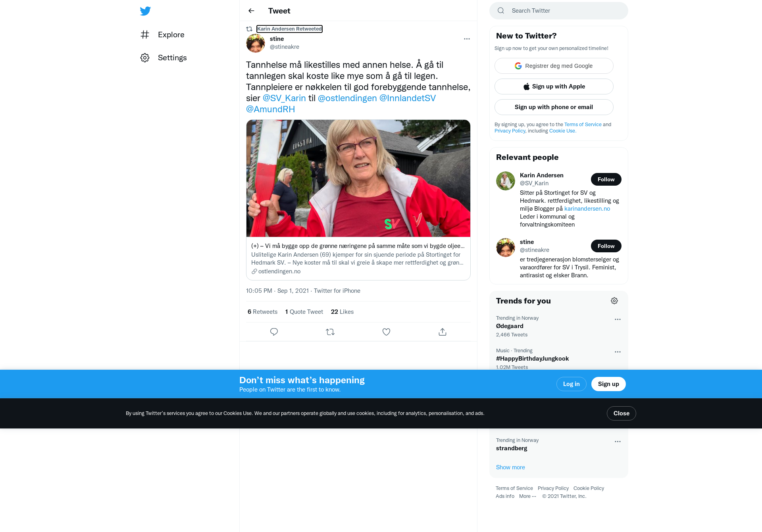762x532 pixels.
Task: Open tweet options three-dot menu
Action: pos(467,39)
